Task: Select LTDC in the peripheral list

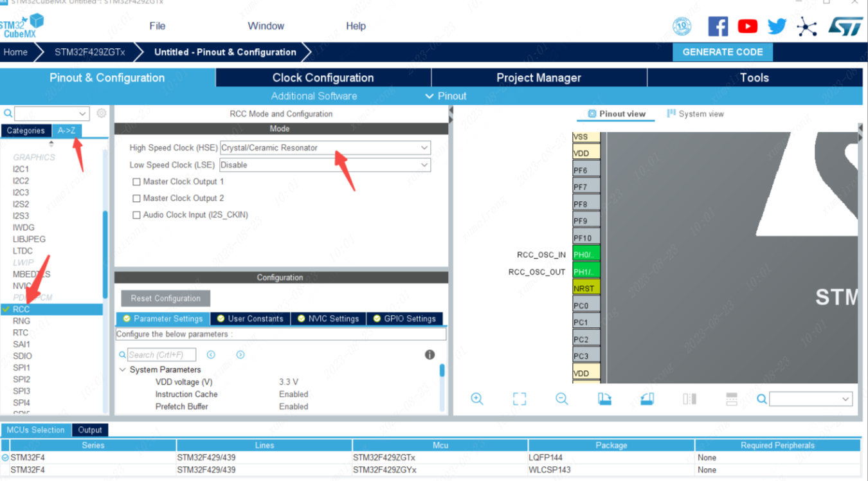Action: [23, 251]
